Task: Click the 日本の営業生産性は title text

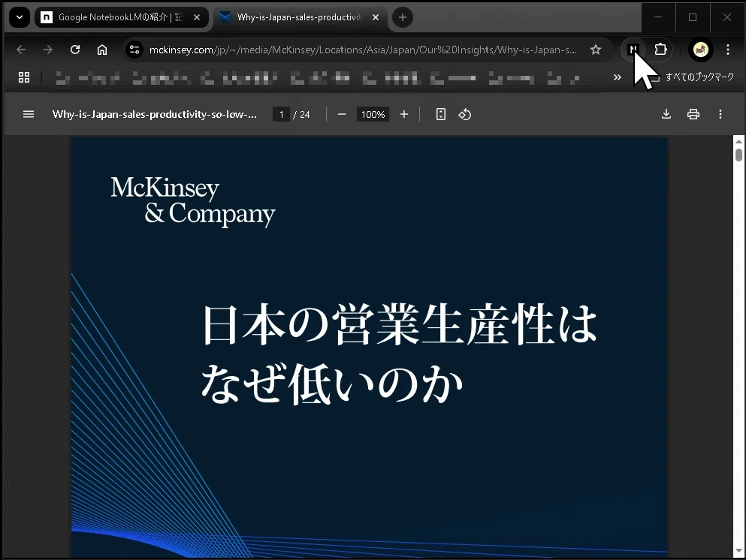Action: tap(400, 325)
